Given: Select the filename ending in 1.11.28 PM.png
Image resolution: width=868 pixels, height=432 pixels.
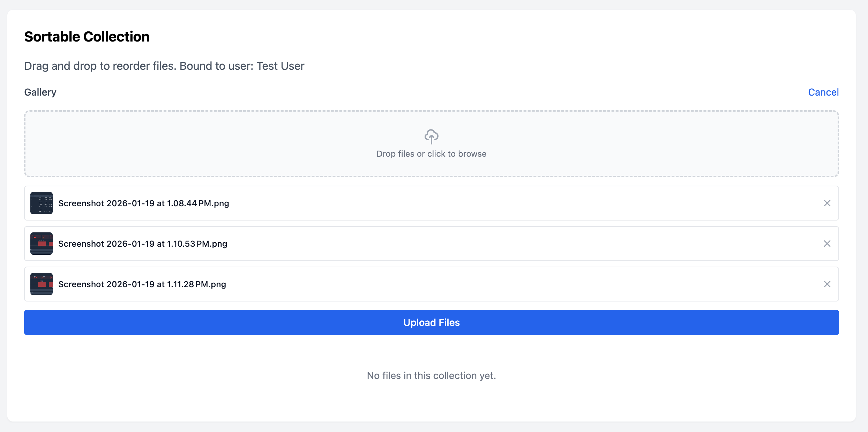Looking at the screenshot, I should point(142,284).
